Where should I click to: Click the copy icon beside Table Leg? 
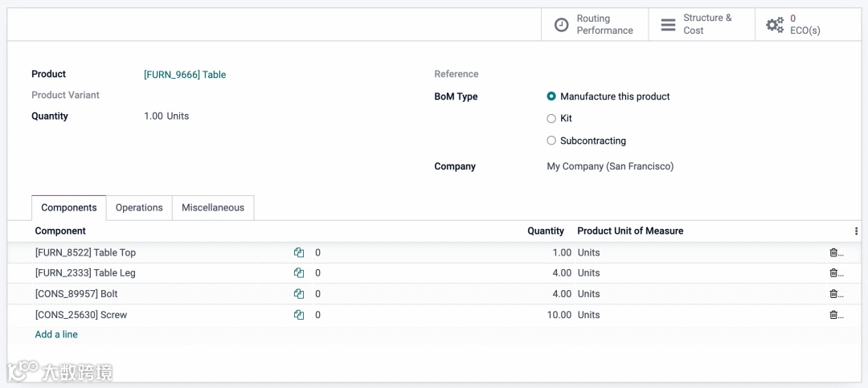pyautogui.click(x=299, y=273)
